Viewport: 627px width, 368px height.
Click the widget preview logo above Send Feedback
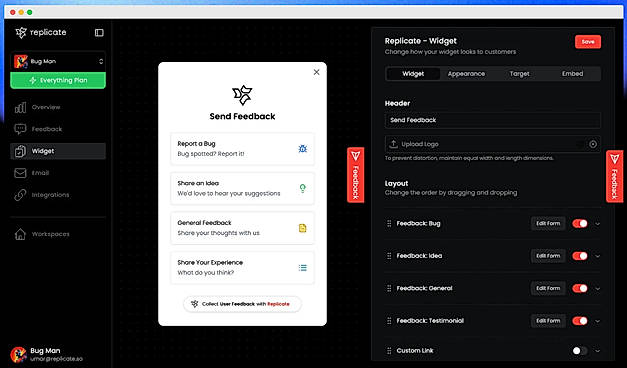[x=242, y=95]
